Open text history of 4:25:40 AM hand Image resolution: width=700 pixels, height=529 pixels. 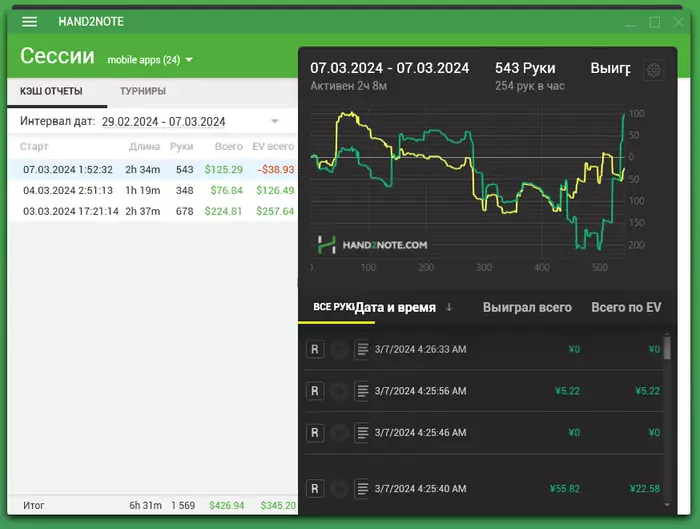point(362,488)
